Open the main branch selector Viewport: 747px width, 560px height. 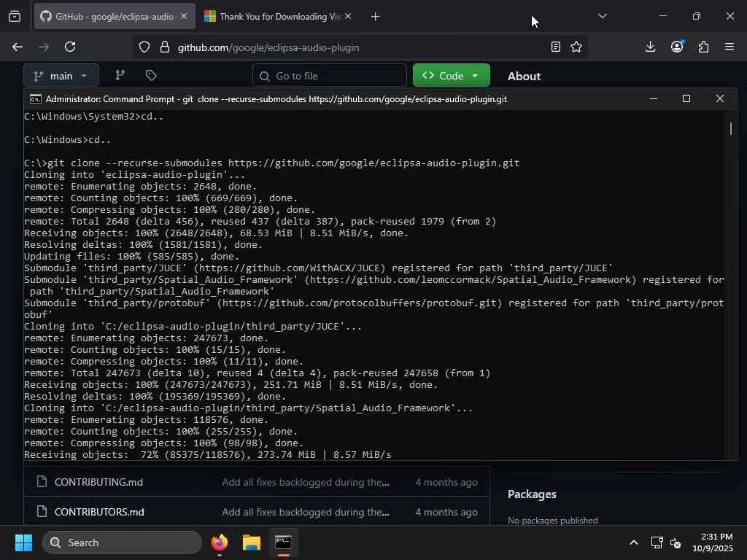tap(61, 76)
